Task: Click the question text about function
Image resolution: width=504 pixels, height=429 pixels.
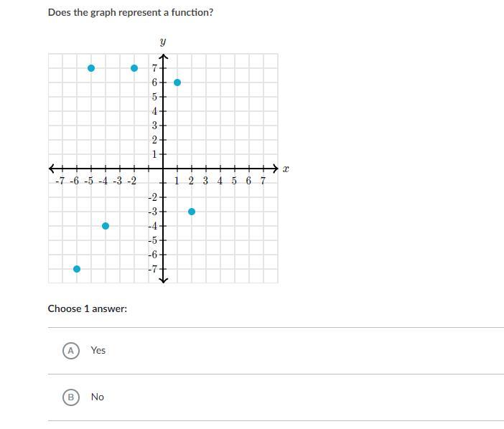Action: [131, 12]
